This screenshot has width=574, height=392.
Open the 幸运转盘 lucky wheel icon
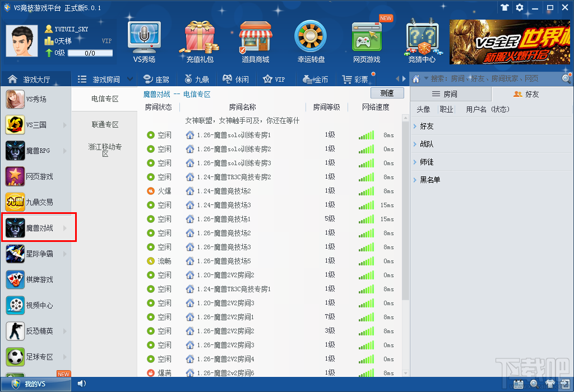(x=311, y=41)
